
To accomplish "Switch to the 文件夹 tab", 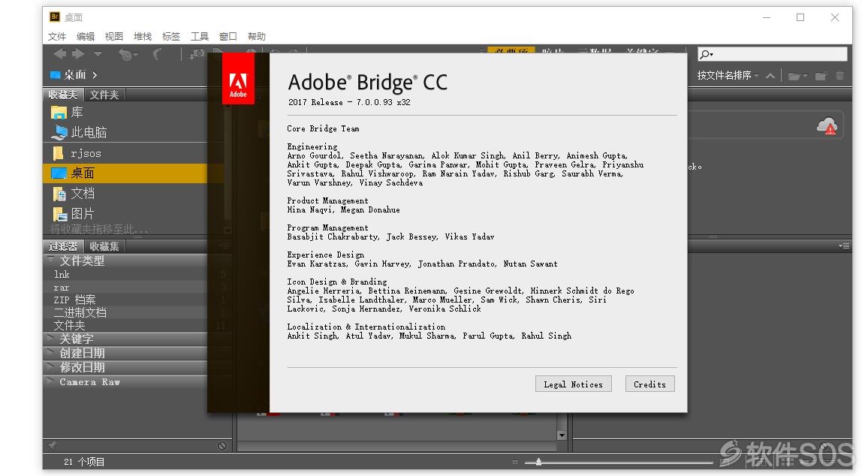I will pyautogui.click(x=104, y=95).
